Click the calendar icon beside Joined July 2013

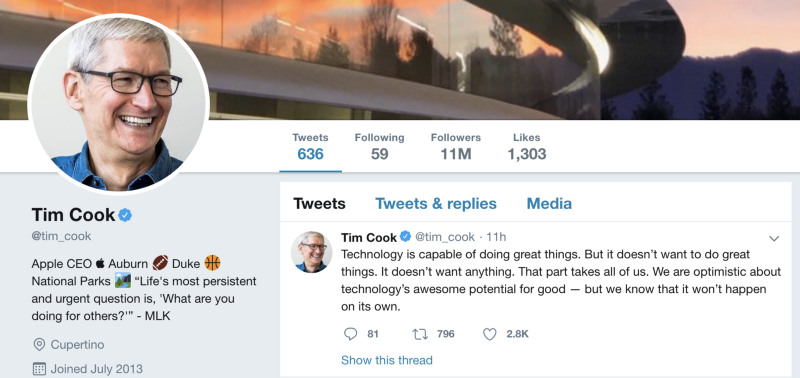pyautogui.click(x=39, y=369)
